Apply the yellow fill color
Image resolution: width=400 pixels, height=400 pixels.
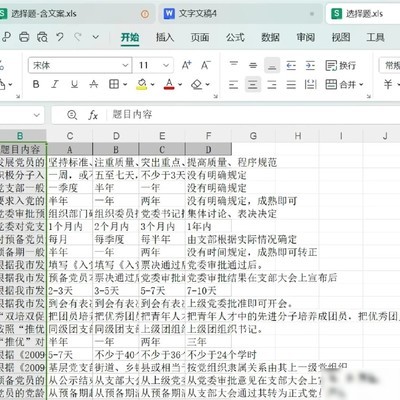coord(142,84)
